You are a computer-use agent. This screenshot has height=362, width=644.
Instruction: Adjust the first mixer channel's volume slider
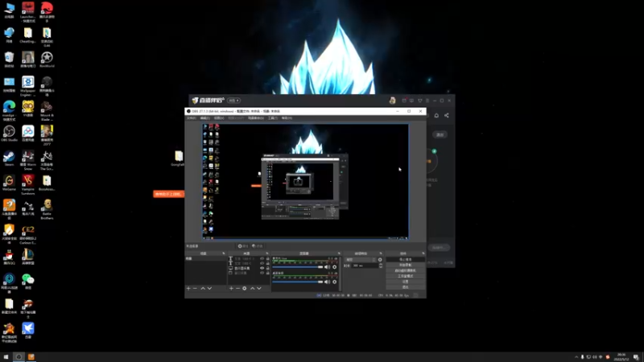(x=298, y=267)
